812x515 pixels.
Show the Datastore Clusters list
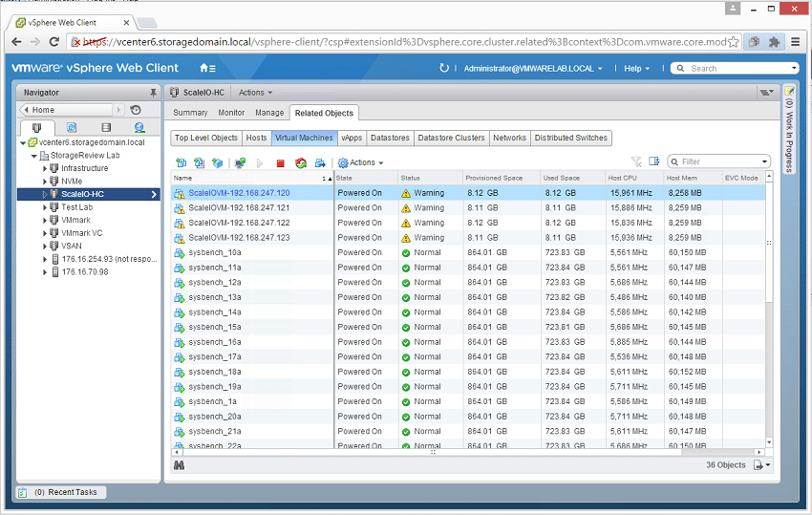[451, 138]
